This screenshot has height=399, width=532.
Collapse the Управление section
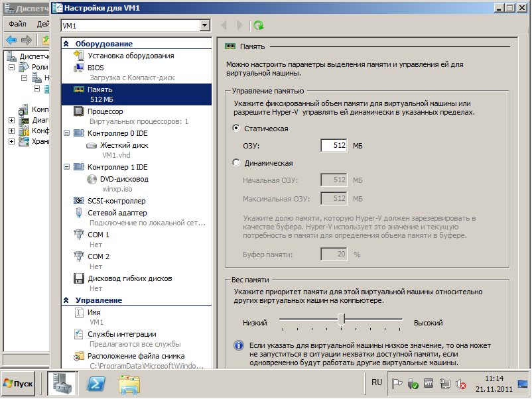(x=66, y=300)
